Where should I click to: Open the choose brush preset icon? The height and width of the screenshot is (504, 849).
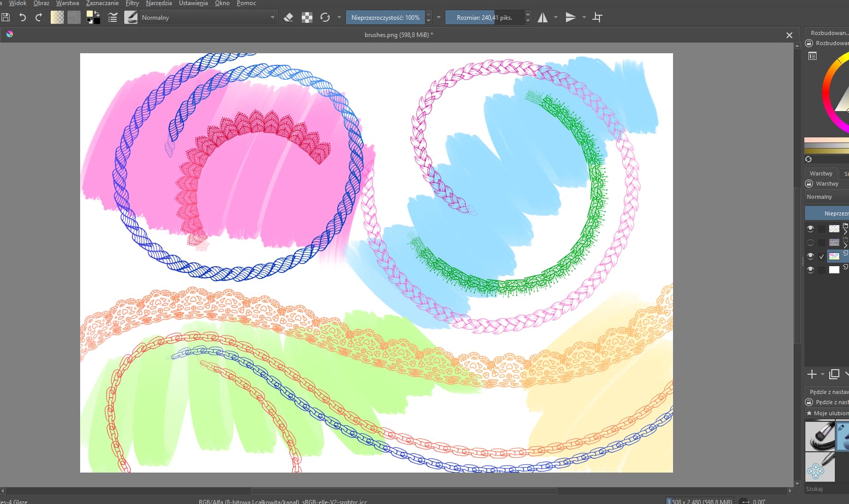tap(131, 17)
